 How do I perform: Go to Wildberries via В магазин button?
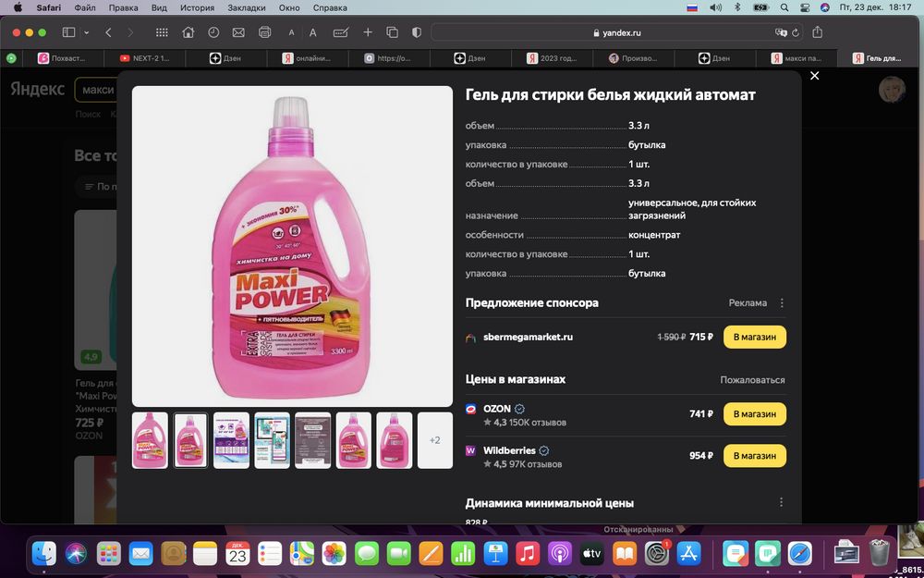[754, 456]
